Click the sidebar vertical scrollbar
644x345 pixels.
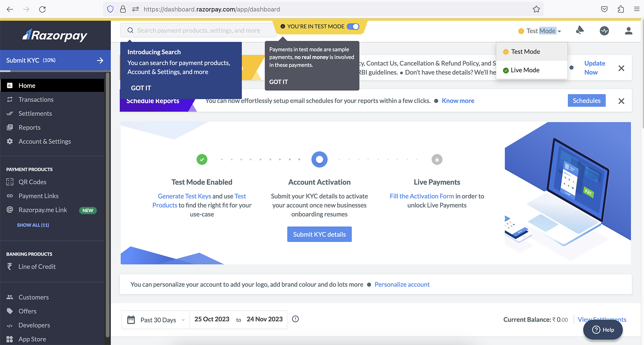pyautogui.click(x=108, y=205)
